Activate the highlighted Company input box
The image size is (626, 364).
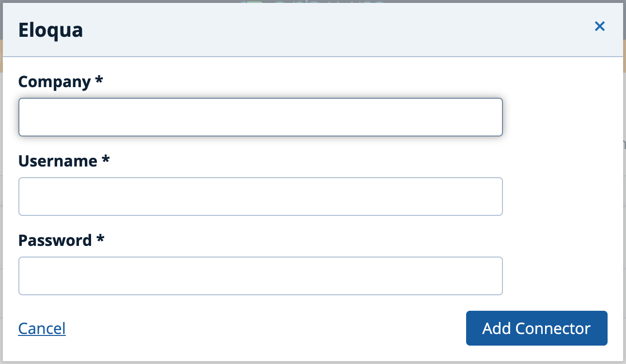click(x=261, y=117)
